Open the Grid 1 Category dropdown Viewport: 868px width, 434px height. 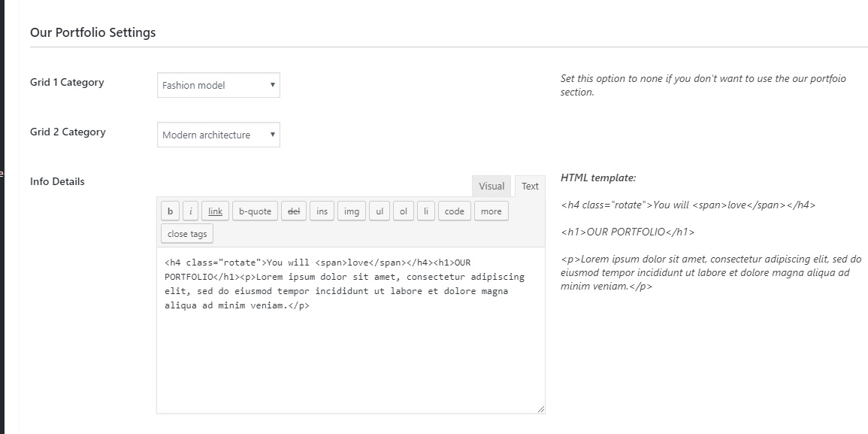pos(219,85)
